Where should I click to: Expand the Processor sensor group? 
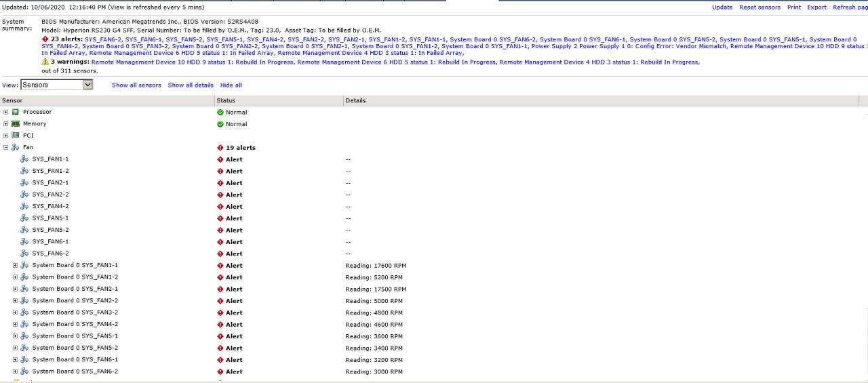click(6, 112)
